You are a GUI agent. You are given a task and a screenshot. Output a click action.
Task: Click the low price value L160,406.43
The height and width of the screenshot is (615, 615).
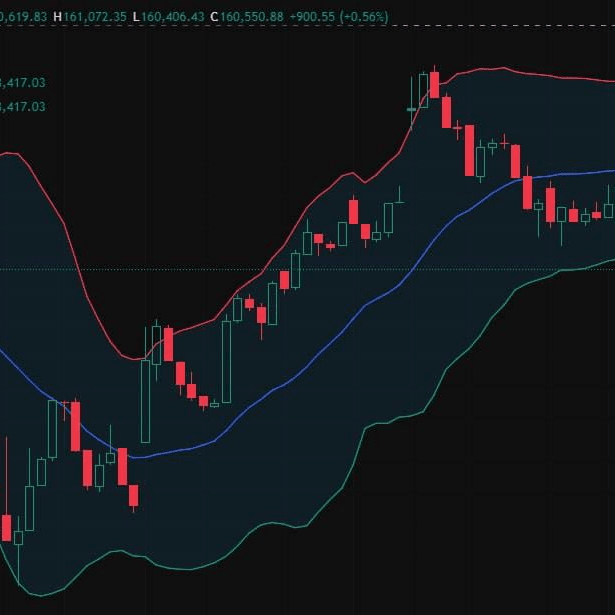169,17
